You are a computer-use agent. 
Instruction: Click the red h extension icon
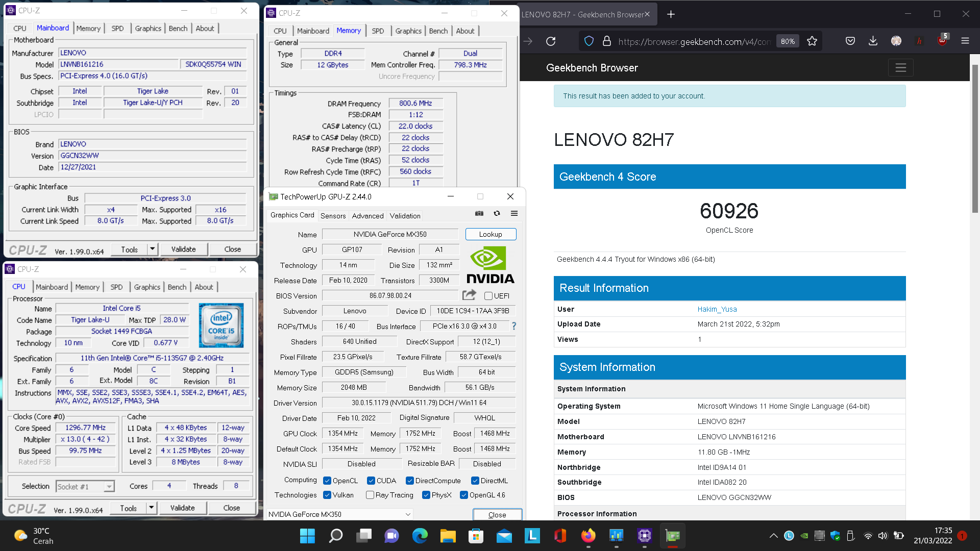point(919,41)
